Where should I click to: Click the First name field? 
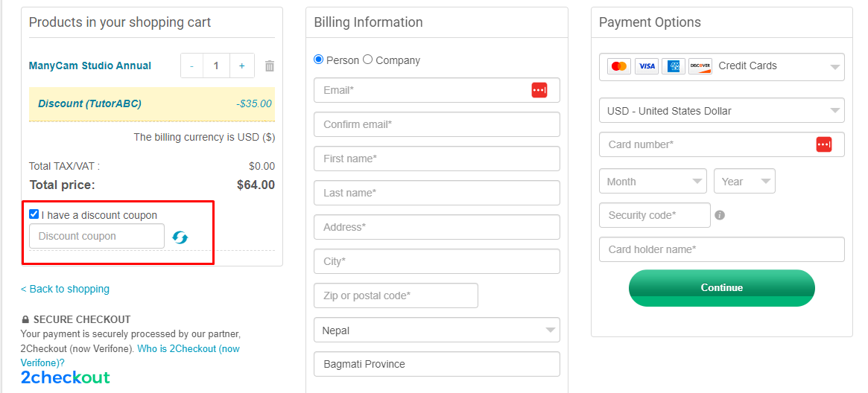[437, 159]
